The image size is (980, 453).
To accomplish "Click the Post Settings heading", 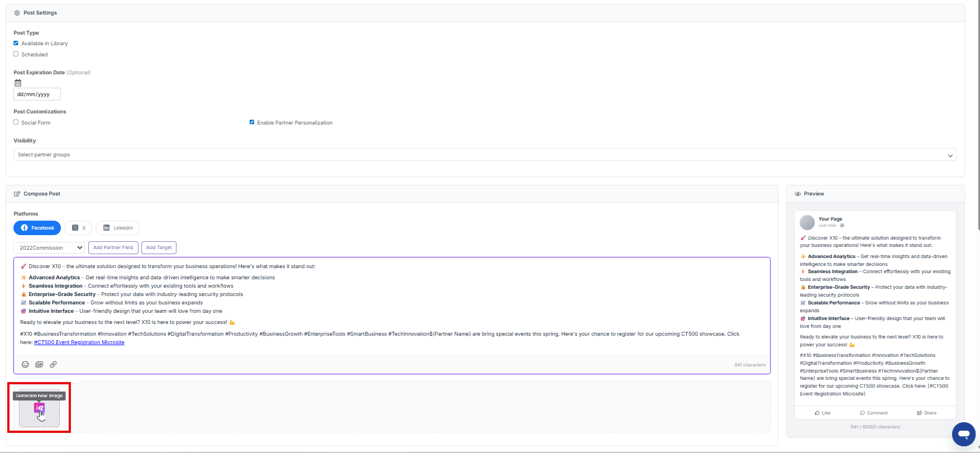I will [x=40, y=13].
